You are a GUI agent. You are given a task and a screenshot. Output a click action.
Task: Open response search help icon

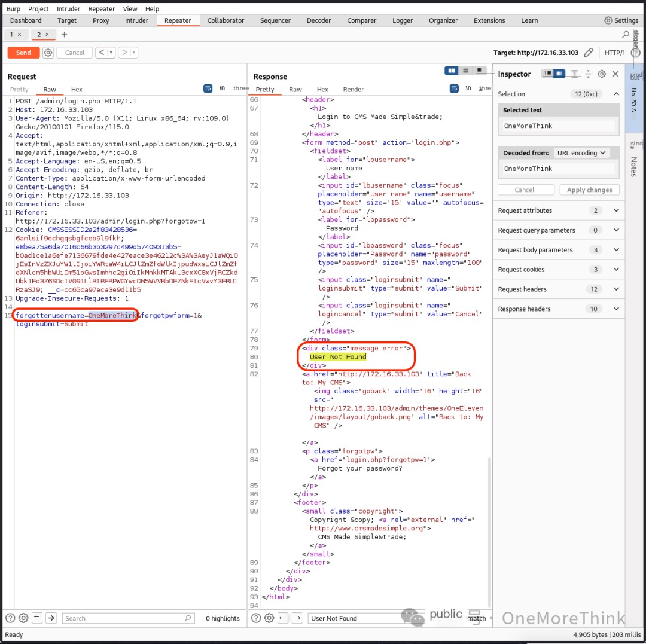click(x=256, y=618)
